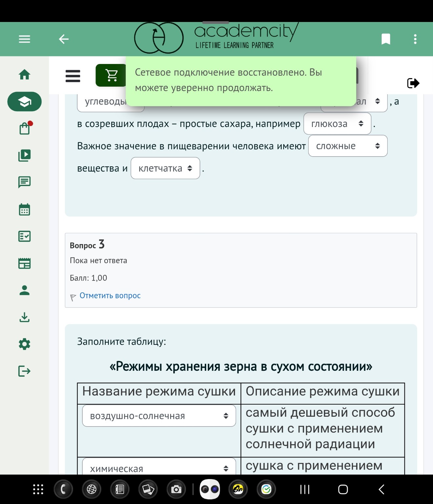This screenshot has height=504, width=433.
Task: Open the calendar from sidebar
Action: (24, 210)
